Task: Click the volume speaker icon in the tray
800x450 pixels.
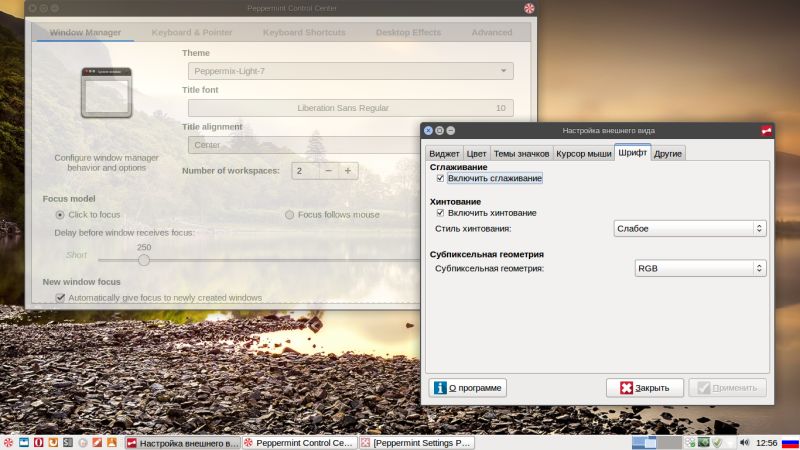Action: (x=744, y=442)
